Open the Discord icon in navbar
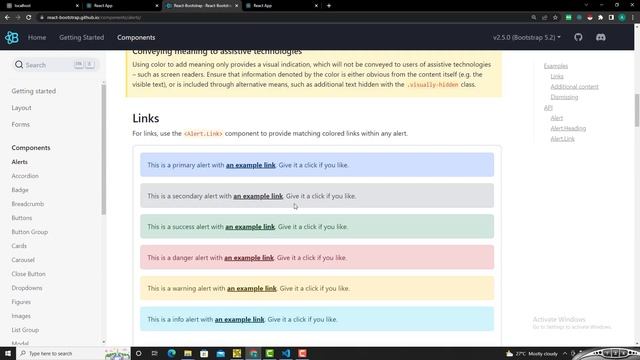640x360 pixels. pos(600,38)
